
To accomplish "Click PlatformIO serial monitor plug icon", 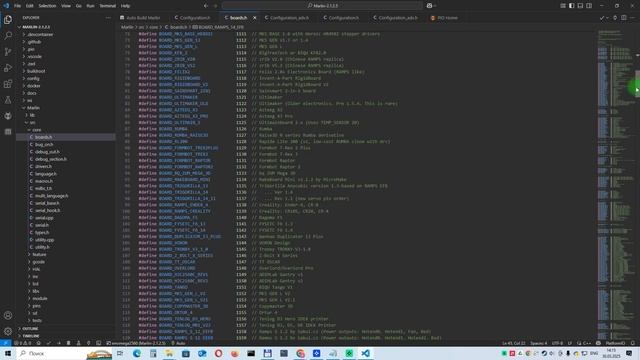I will click(88, 343).
